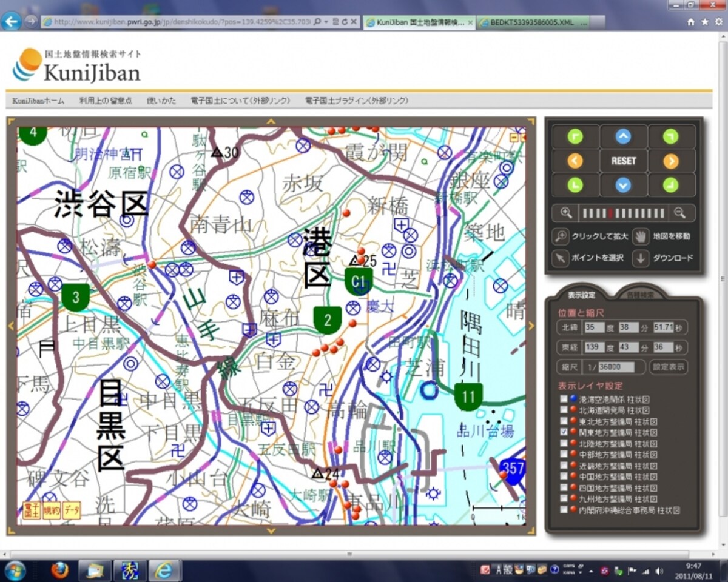Image resolution: width=728 pixels, height=582 pixels.
Task: Pan map to lower-right with green arrow
Action: point(671,185)
